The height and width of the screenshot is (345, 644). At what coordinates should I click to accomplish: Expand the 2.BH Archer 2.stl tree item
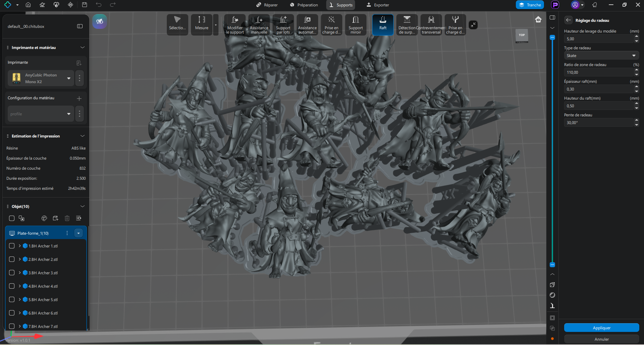(20, 259)
